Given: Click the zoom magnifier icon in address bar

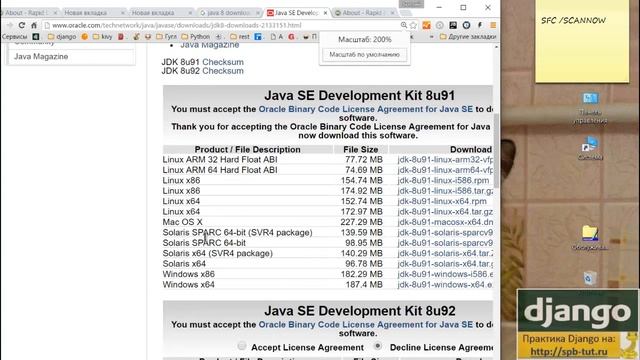Looking at the screenshot, I should point(404,25).
